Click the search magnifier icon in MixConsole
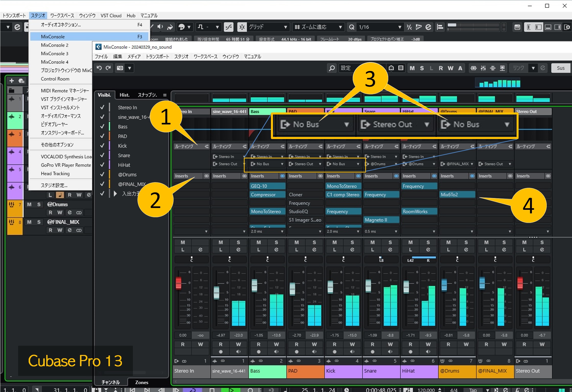The height and width of the screenshot is (392, 572). pos(332,68)
